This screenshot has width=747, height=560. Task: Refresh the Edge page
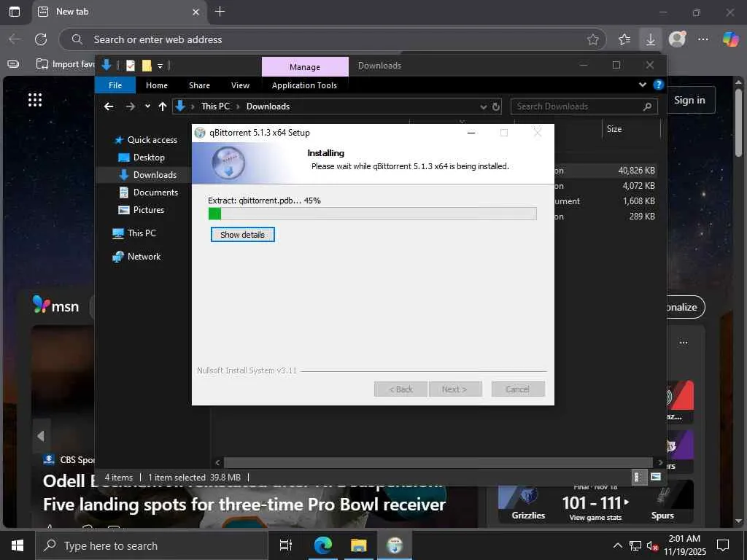tap(41, 39)
